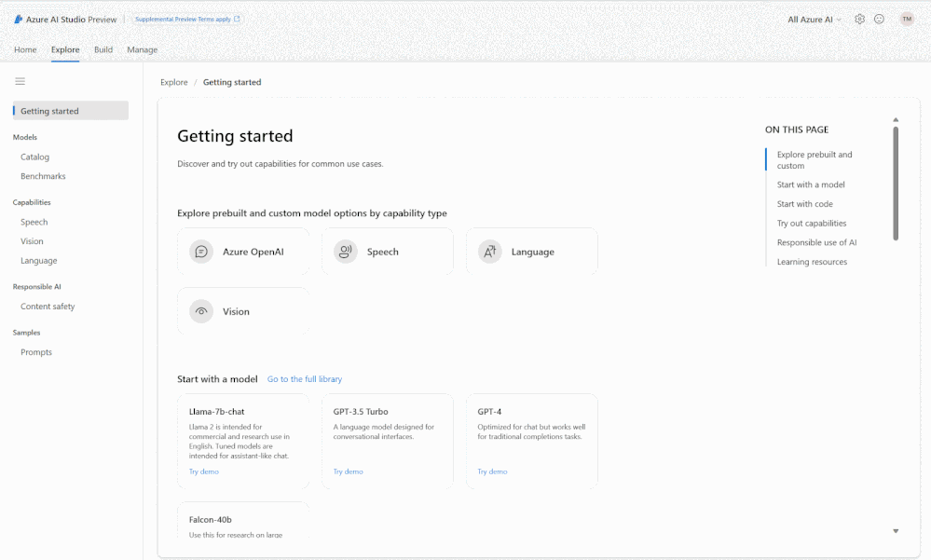Click the Azure OpenAI chat icon
Viewport: 931px width, 560px height.
tap(201, 252)
